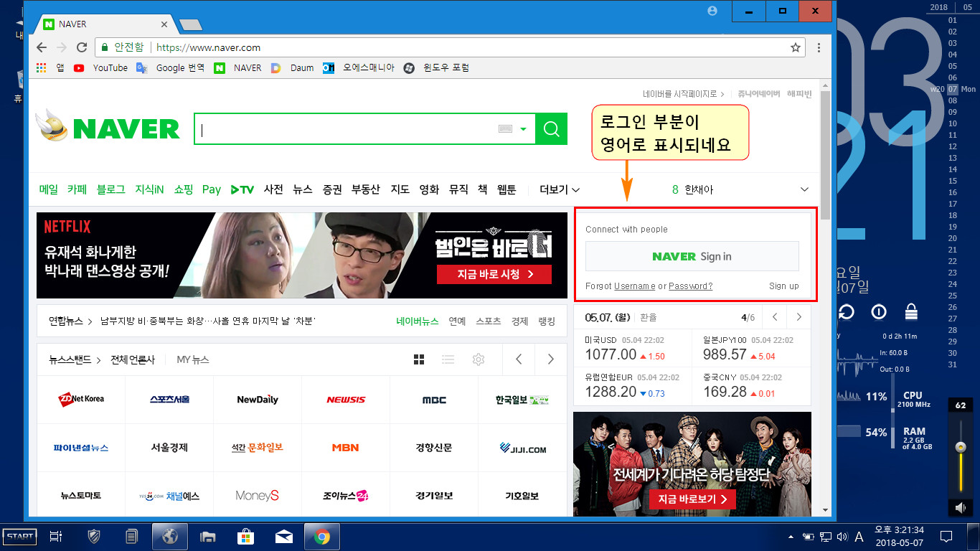Click the page vertical scrollbar thumb

(825, 154)
